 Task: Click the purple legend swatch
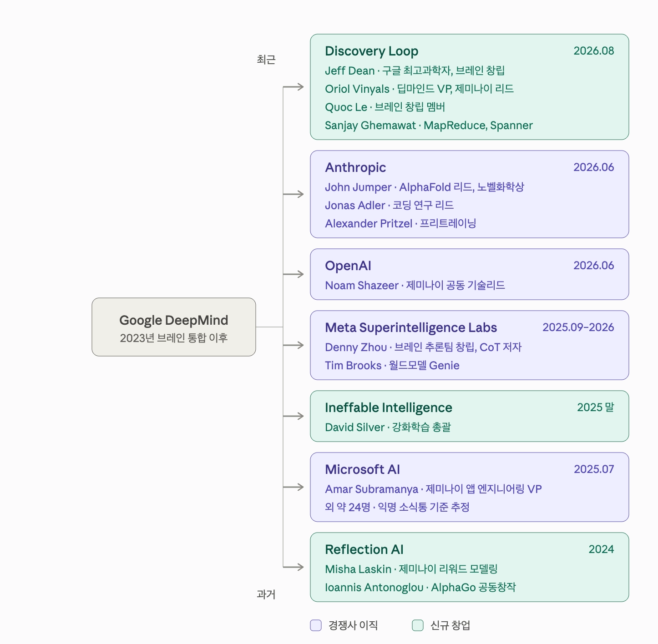pyautogui.click(x=316, y=625)
